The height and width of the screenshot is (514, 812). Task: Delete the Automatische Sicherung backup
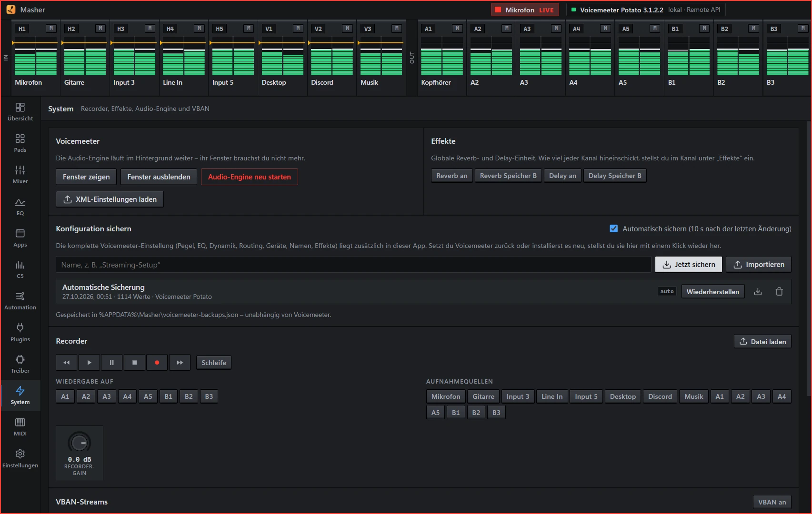[779, 292]
